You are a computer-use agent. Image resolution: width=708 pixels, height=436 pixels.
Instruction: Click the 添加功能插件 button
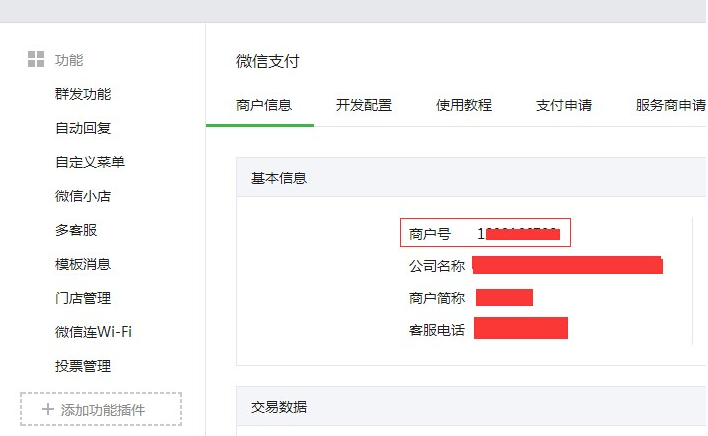101,409
